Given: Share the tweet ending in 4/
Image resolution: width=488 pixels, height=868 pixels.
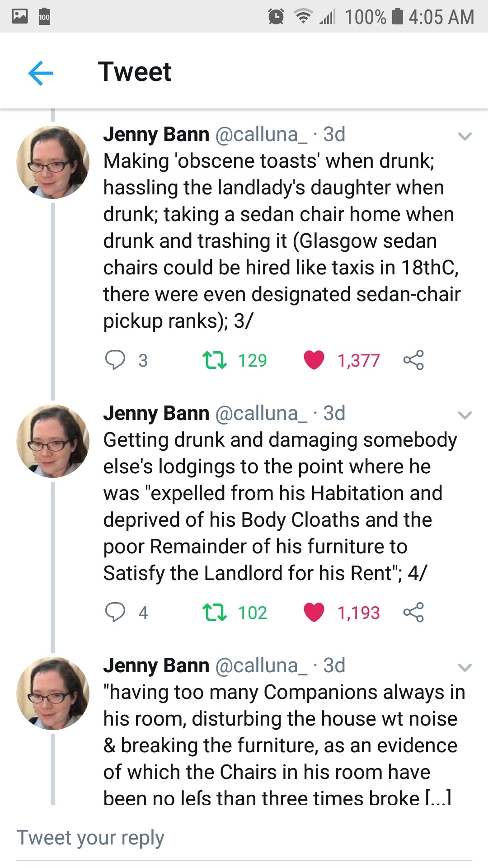Looking at the screenshot, I should [x=413, y=613].
